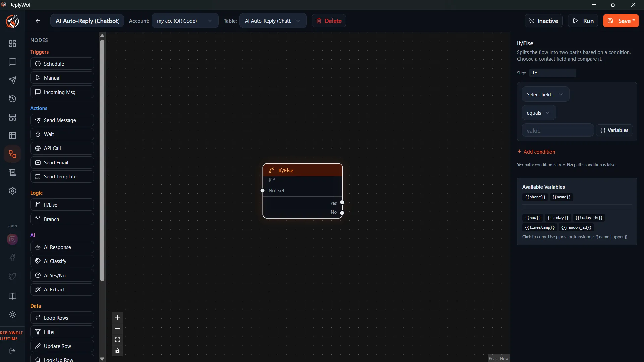This screenshot has height=362, width=644.
Task: Add the Filter data node
Action: tap(62, 332)
